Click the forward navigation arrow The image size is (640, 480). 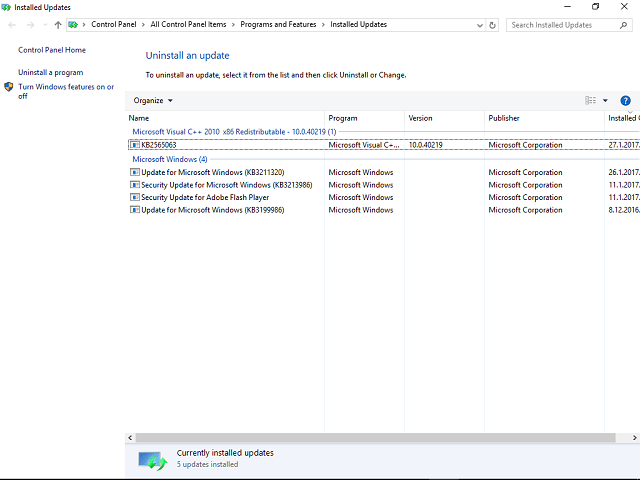click(x=30, y=25)
